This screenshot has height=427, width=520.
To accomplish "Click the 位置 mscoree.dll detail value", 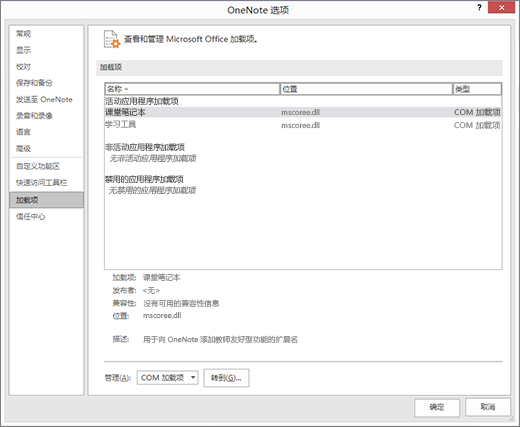I will 162,316.
